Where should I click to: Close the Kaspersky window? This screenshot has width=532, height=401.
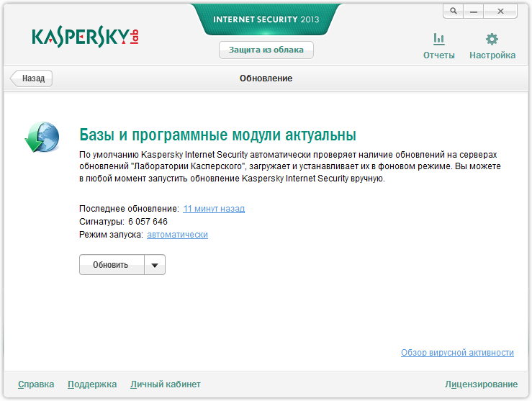(500, 12)
